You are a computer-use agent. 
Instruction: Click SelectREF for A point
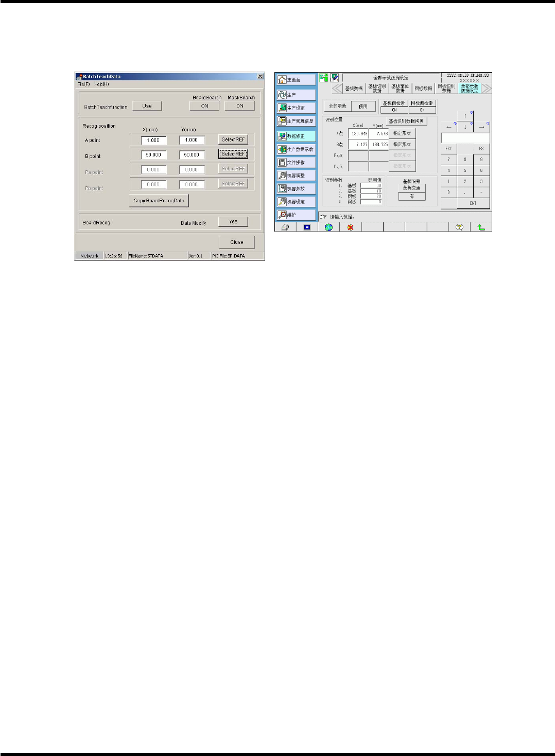pyautogui.click(x=233, y=139)
